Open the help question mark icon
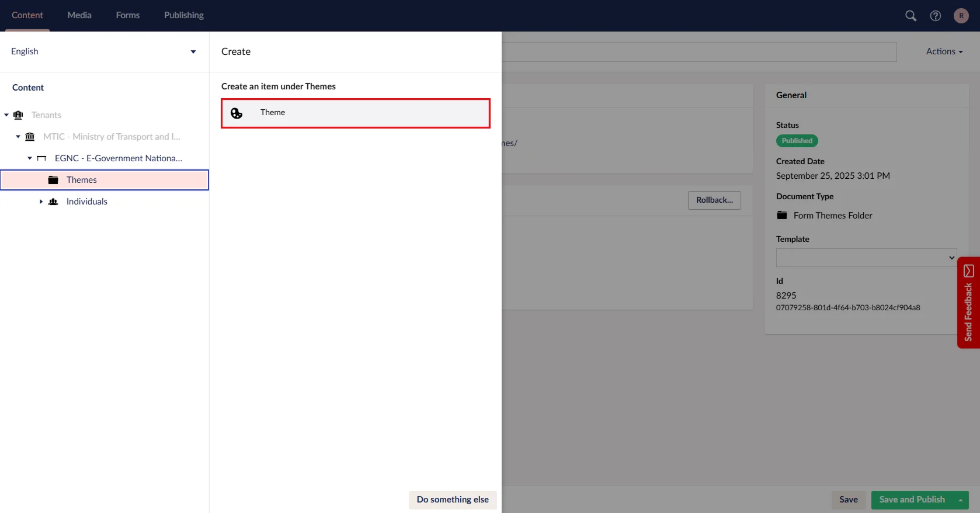Image resolution: width=980 pixels, height=513 pixels. click(935, 16)
